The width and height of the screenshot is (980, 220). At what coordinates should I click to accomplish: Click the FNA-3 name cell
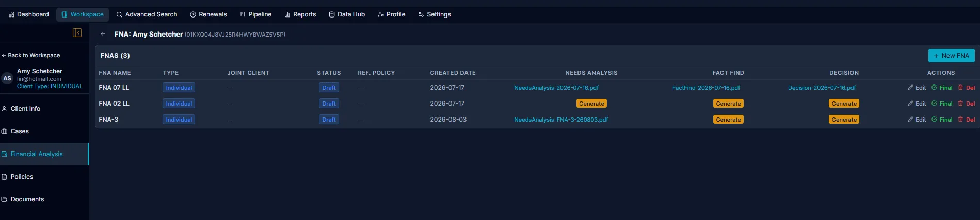pos(108,120)
